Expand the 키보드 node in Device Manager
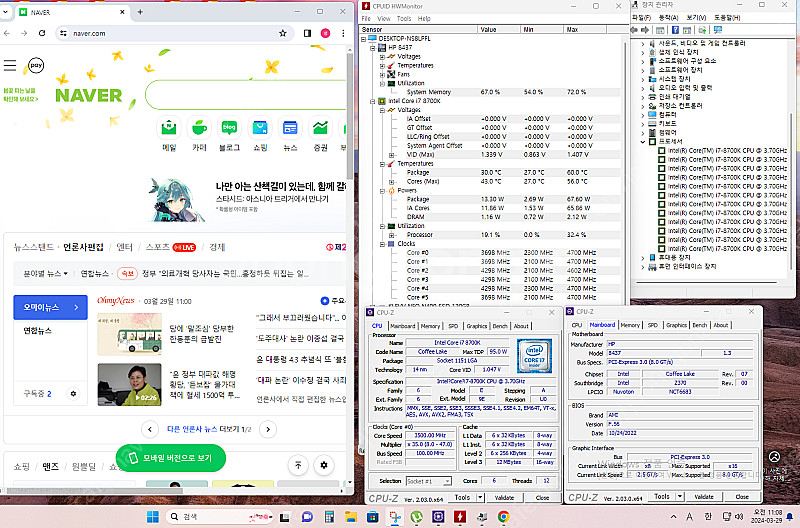Viewport: 800px width, 528px height. (x=643, y=123)
